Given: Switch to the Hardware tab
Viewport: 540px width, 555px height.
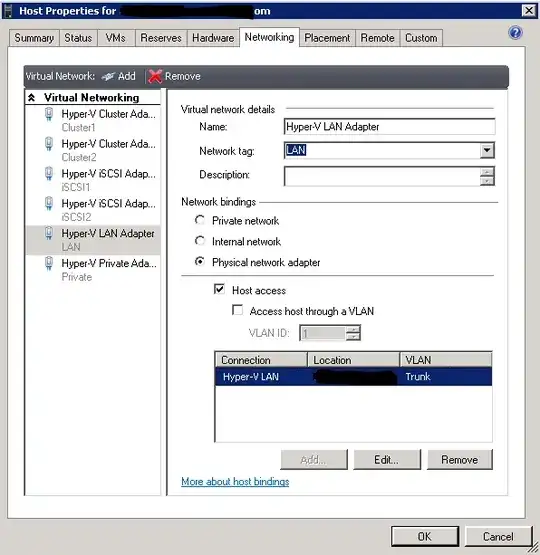Looking at the screenshot, I should [213, 38].
